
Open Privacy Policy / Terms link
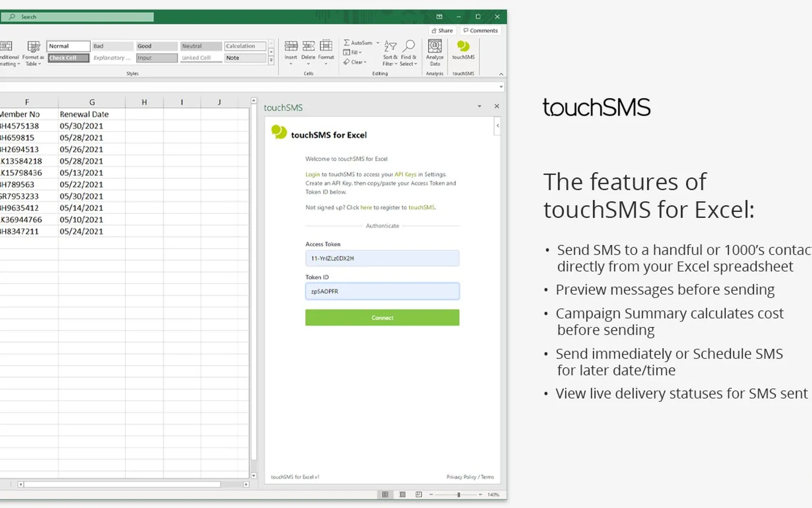tap(470, 477)
